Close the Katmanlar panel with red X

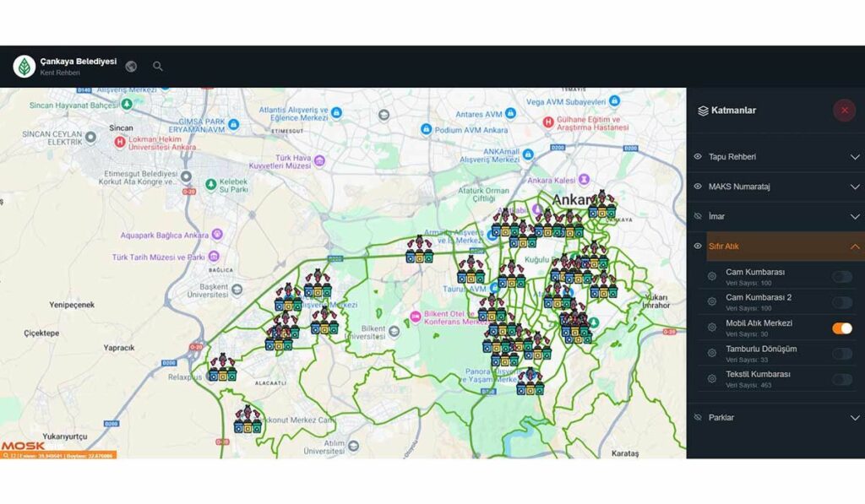click(844, 111)
